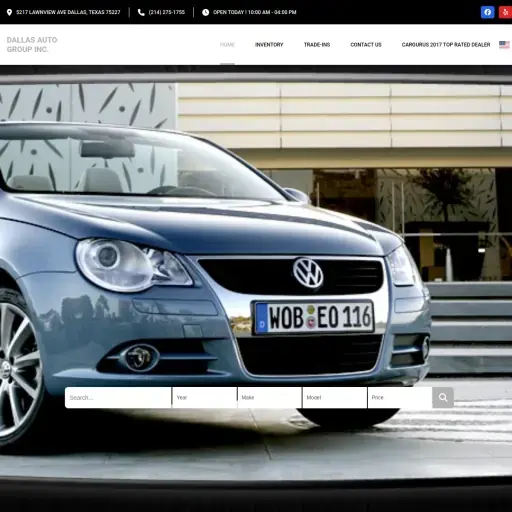Focus the Search text field
The image size is (512, 512).
pyautogui.click(x=118, y=397)
